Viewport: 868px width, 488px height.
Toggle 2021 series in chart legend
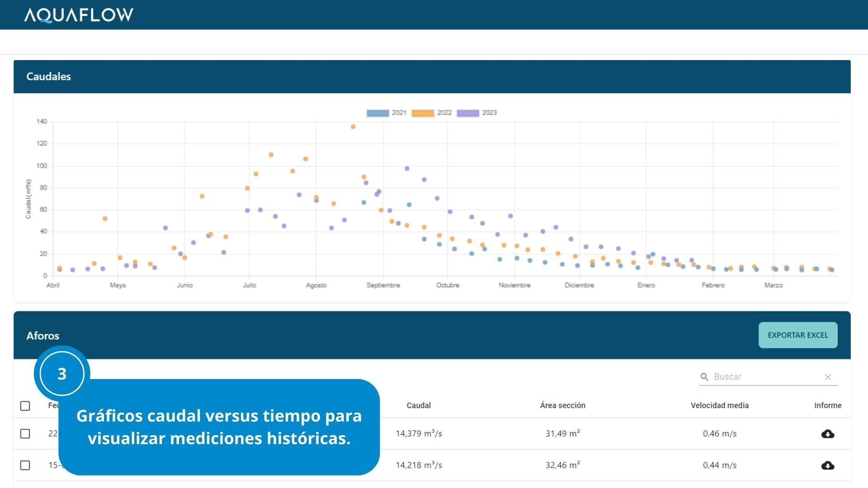(387, 113)
